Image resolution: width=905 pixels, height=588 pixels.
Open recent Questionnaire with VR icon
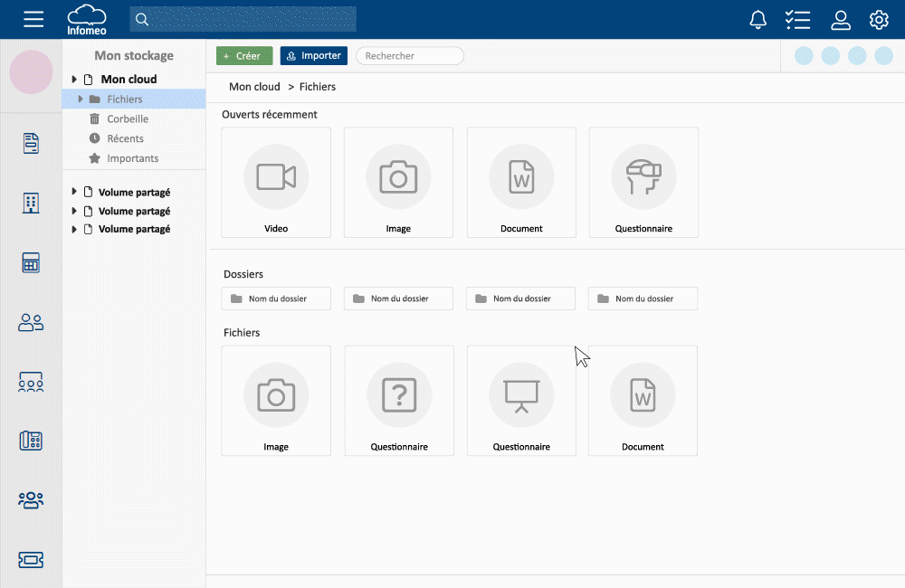pyautogui.click(x=643, y=183)
